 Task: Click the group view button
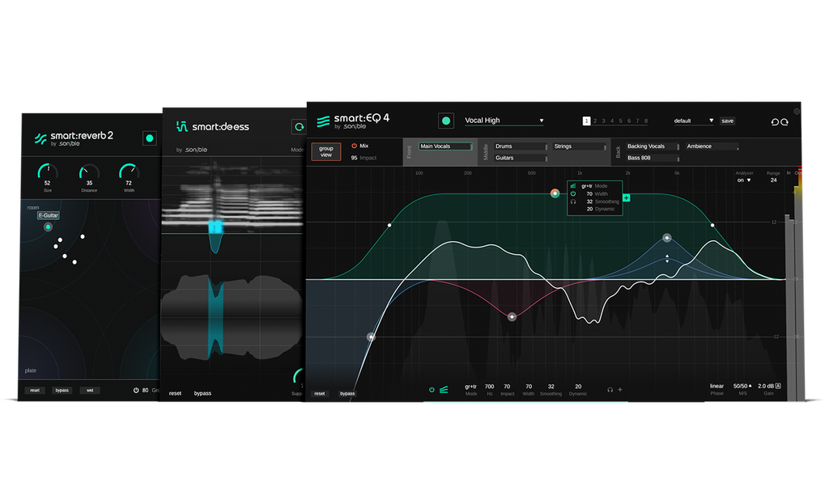326,151
